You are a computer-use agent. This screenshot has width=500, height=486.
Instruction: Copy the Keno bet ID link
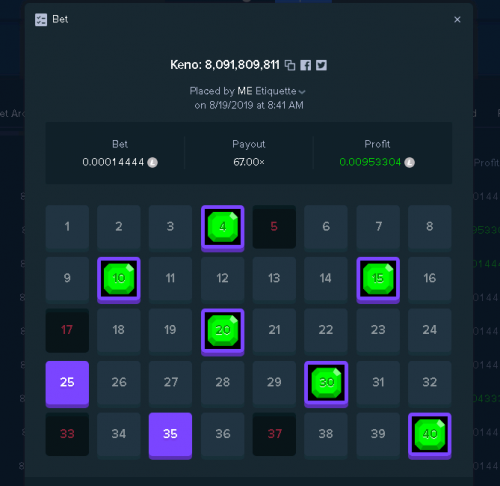[x=290, y=65]
